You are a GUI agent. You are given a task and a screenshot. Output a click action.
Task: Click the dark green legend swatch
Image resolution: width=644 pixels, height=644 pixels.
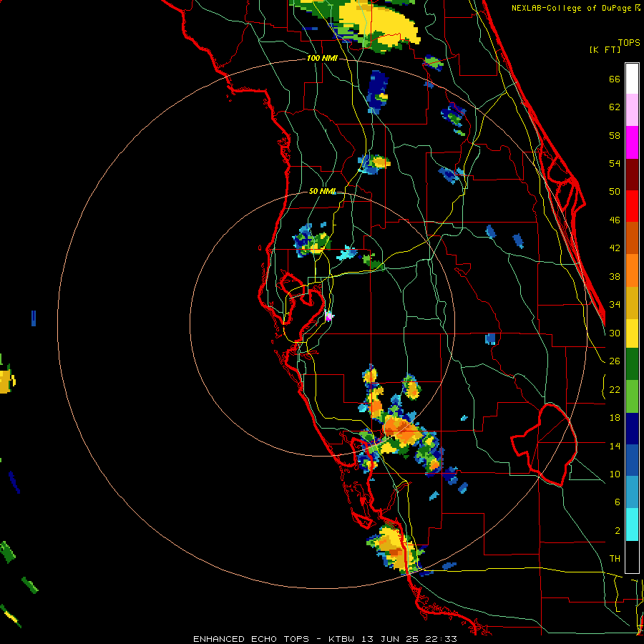632,364
